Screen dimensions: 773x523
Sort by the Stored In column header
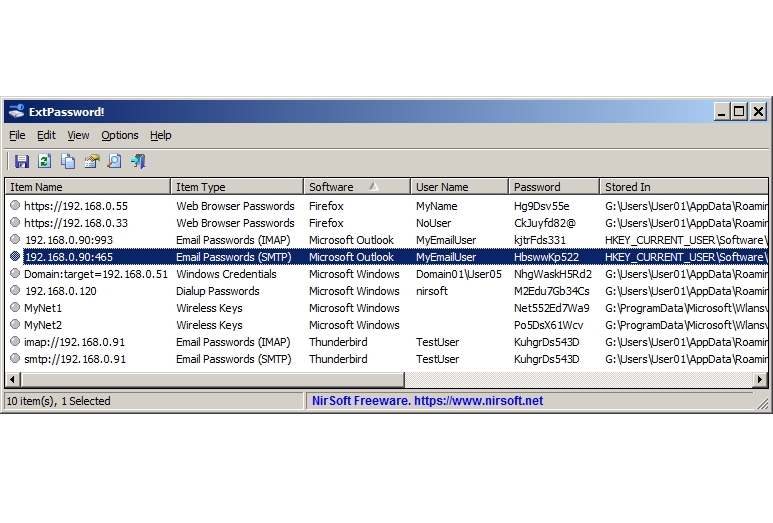point(684,187)
